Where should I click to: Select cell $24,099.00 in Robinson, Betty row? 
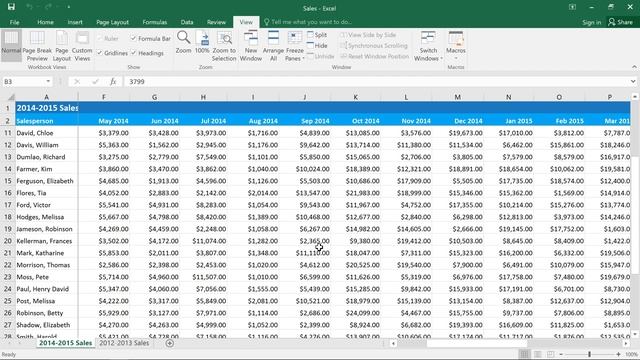(356, 313)
